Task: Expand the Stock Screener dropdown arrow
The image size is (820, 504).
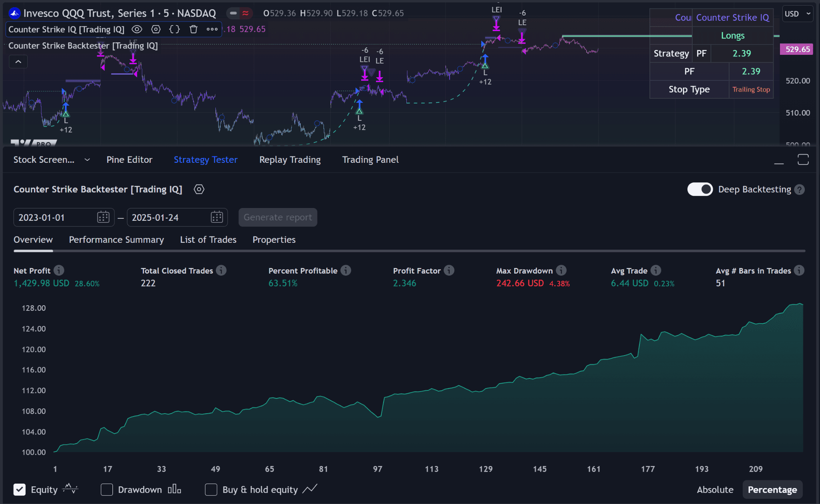Action: pyautogui.click(x=87, y=160)
